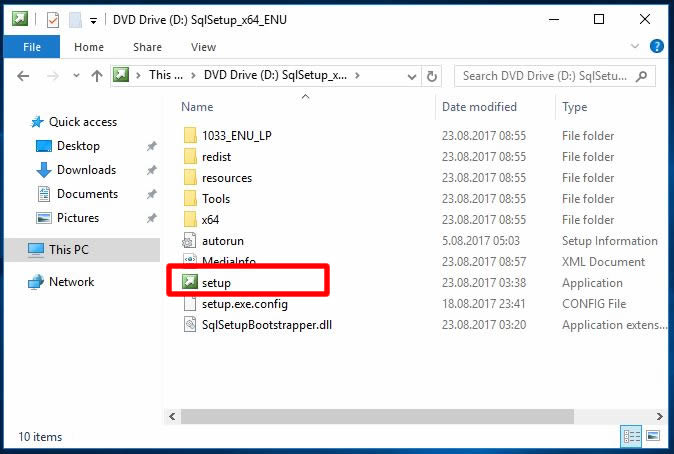The height and width of the screenshot is (454, 674).
Task: Click the Refresh button beside address bar
Action: (x=432, y=75)
